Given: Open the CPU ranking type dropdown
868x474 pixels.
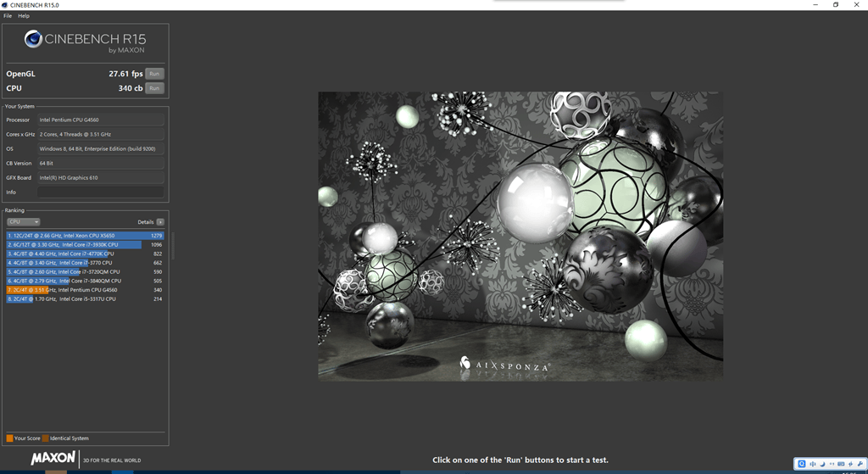Looking at the screenshot, I should (23, 222).
